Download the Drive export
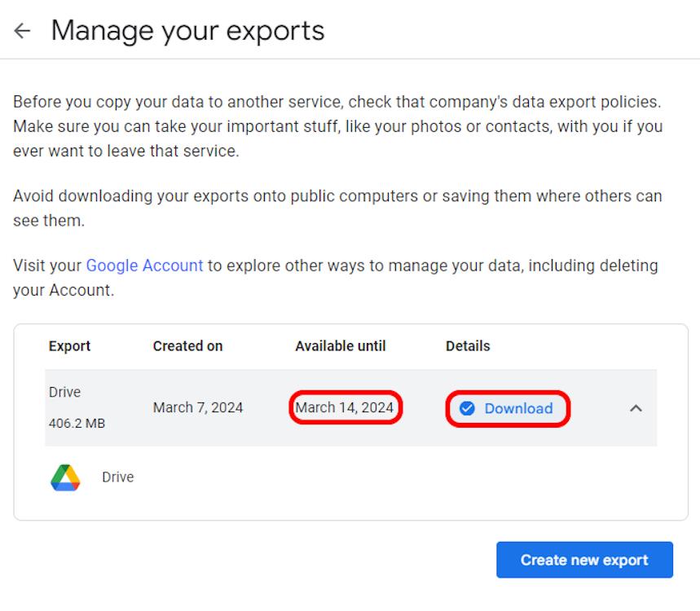Screen dimensions: 700x611 click(x=508, y=408)
